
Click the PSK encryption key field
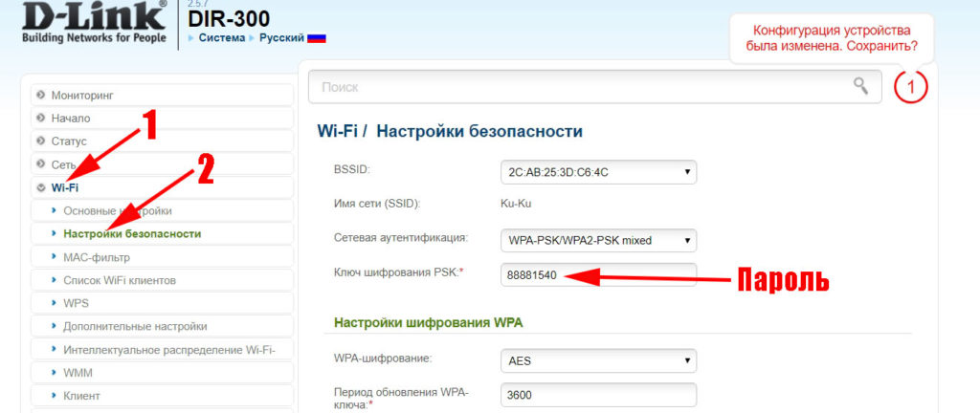pyautogui.click(x=597, y=275)
